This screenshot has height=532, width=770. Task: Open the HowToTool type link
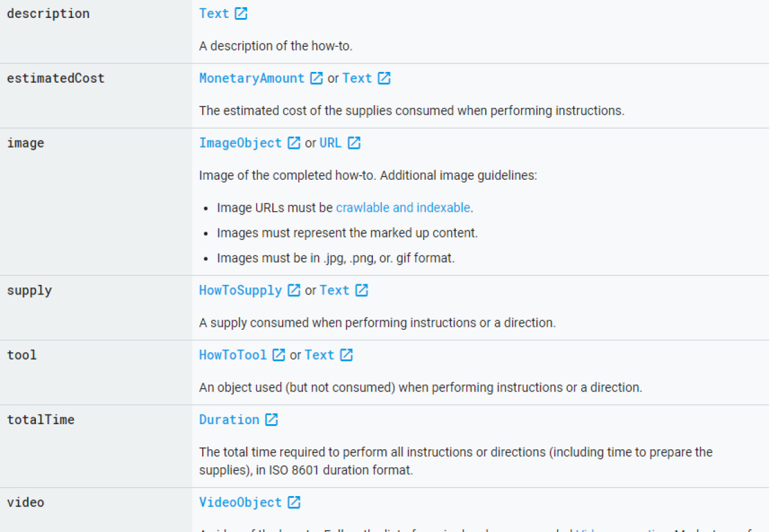pos(232,355)
